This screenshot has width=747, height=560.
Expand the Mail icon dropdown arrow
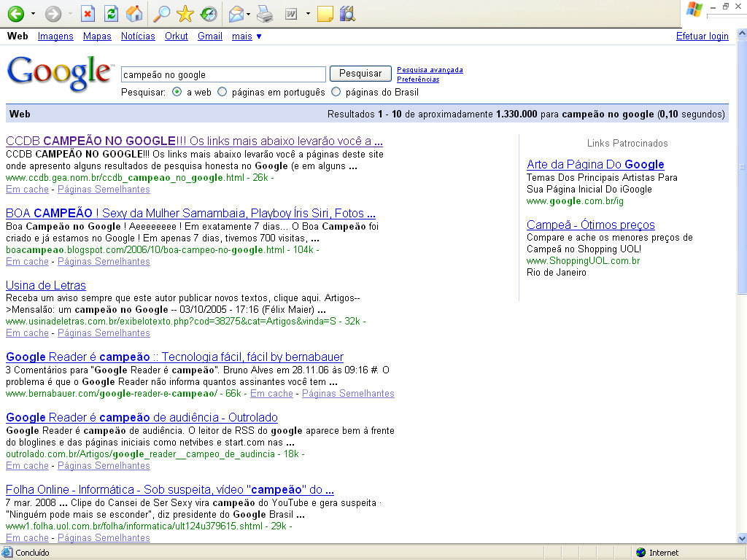pyautogui.click(x=249, y=14)
